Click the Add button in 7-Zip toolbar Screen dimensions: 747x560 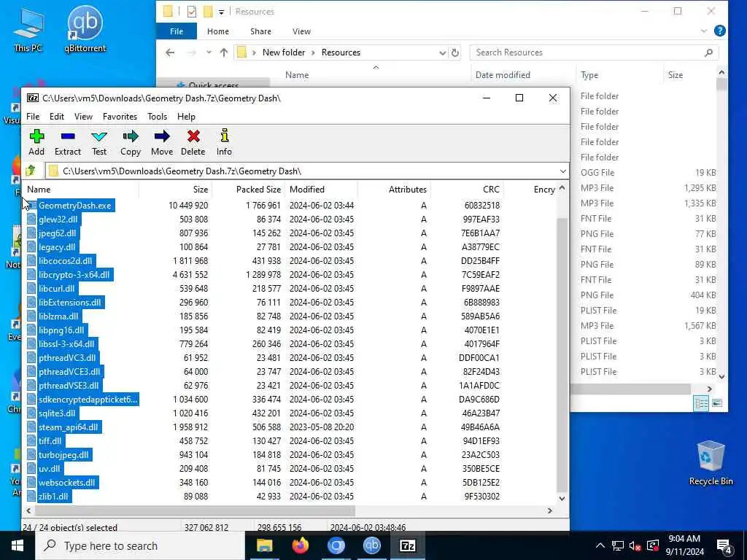[x=36, y=142]
